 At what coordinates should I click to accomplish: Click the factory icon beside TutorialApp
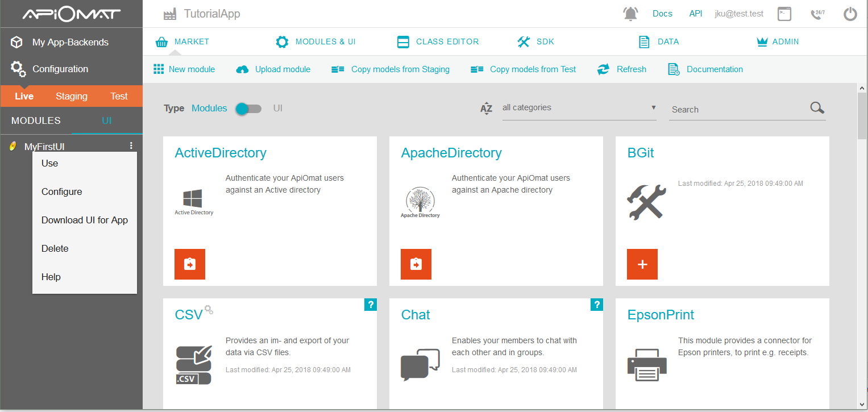point(169,14)
